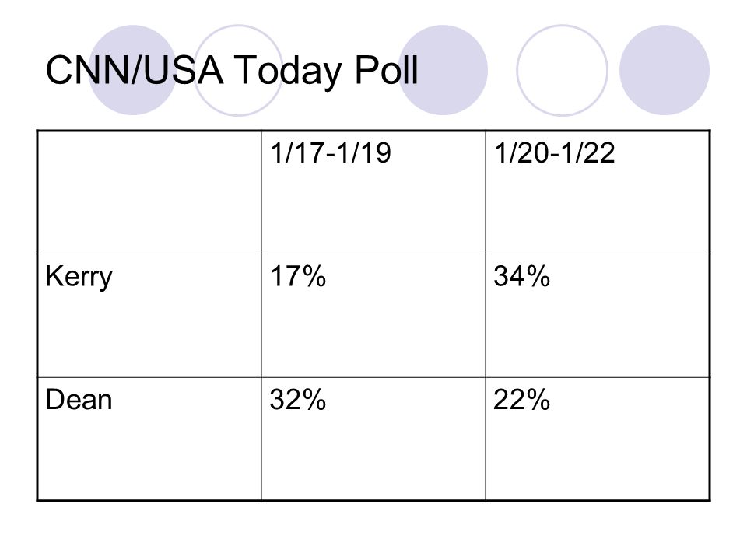
Task: Click the Dean row label cell
Action: click(x=149, y=439)
